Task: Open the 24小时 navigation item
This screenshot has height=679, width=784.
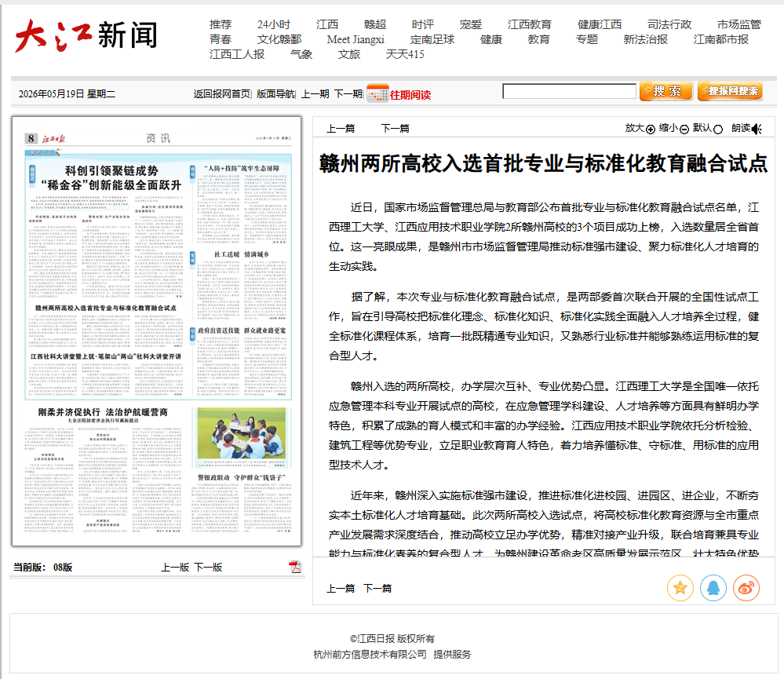Action: click(274, 24)
